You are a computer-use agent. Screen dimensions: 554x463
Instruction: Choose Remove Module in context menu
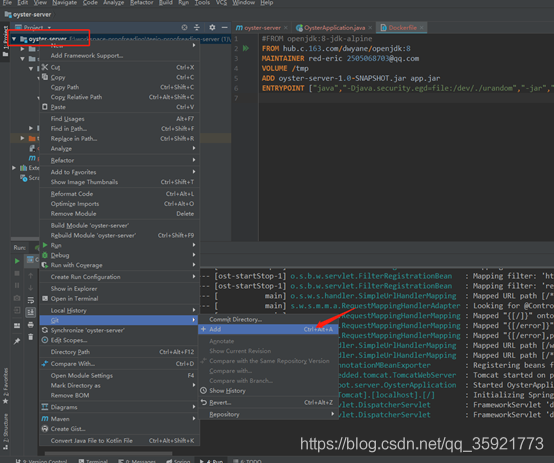coord(119,213)
